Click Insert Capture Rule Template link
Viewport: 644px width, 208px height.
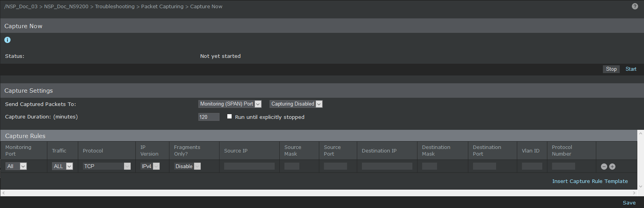point(590,181)
